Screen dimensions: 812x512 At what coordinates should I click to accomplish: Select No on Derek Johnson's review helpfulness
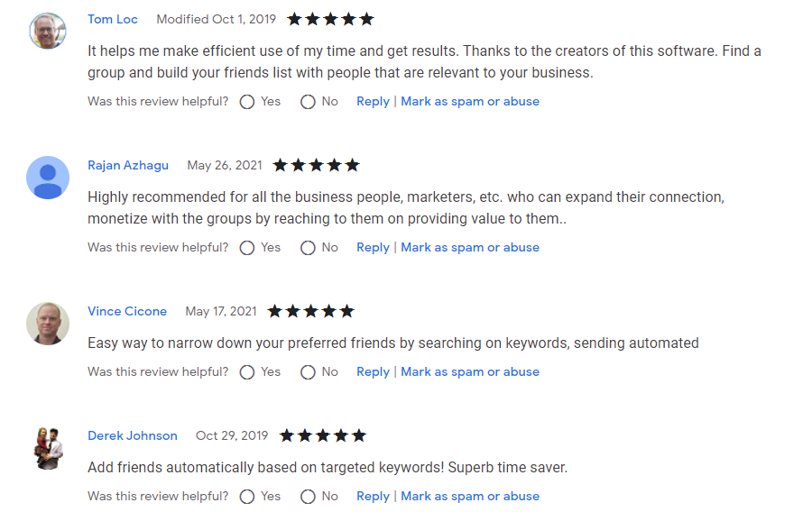(308, 497)
